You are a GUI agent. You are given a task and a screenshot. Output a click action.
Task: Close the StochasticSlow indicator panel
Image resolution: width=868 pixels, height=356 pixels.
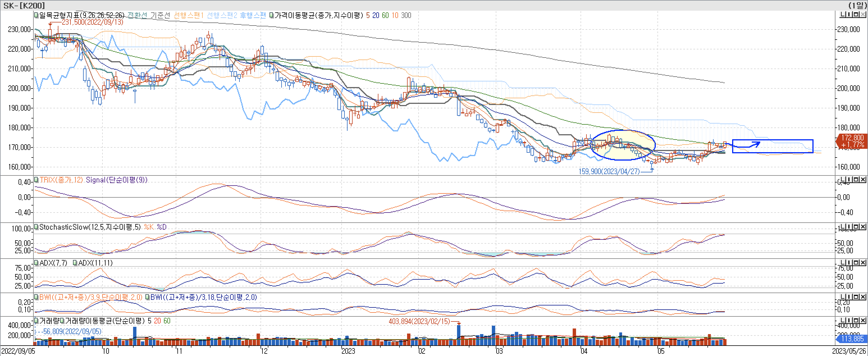[863, 227]
